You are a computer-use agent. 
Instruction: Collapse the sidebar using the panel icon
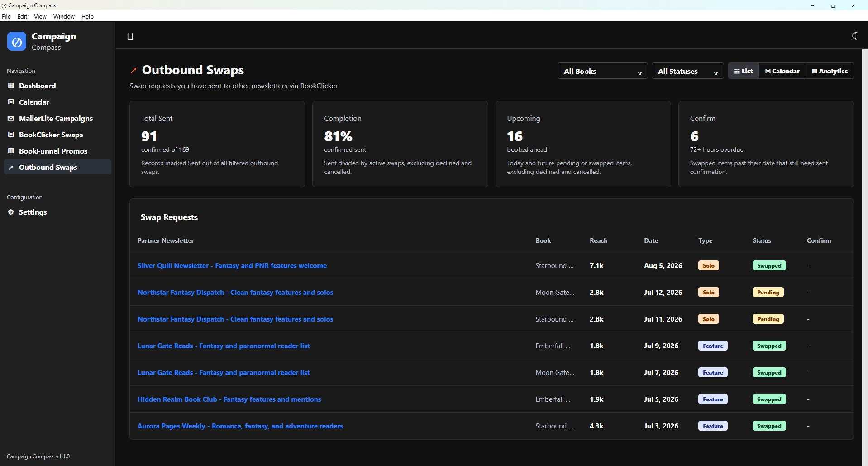(130, 36)
